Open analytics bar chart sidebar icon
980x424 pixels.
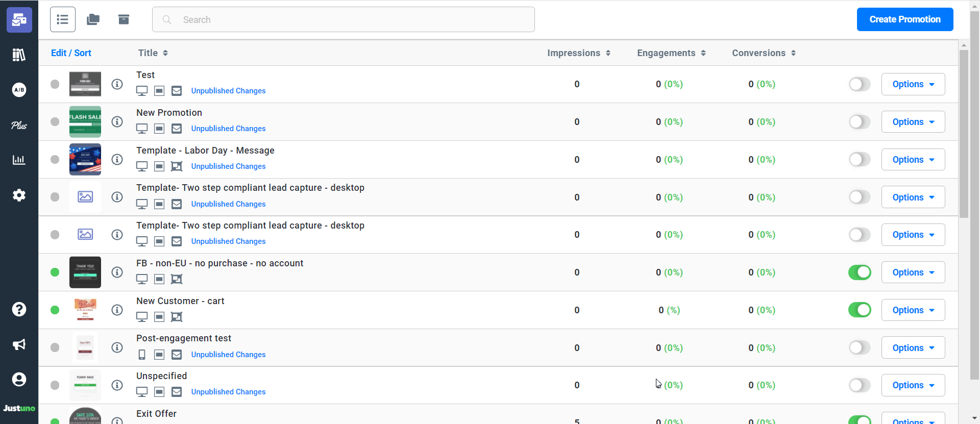click(19, 160)
